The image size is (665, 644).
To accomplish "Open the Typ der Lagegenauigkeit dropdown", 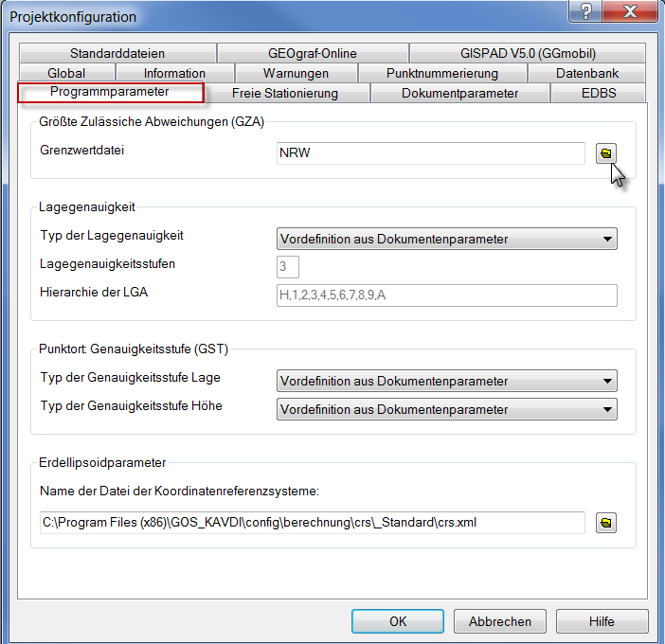I will coord(447,239).
